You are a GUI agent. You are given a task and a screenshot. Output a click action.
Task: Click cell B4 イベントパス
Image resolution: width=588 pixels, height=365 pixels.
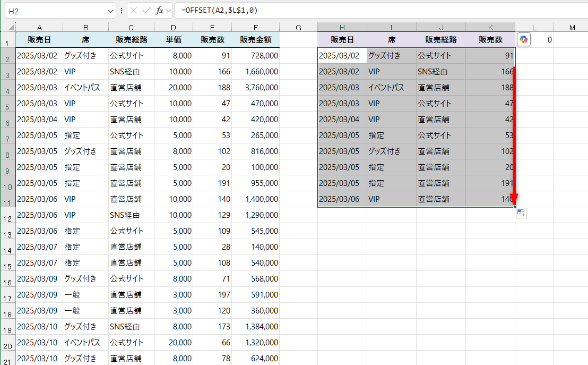[86, 88]
